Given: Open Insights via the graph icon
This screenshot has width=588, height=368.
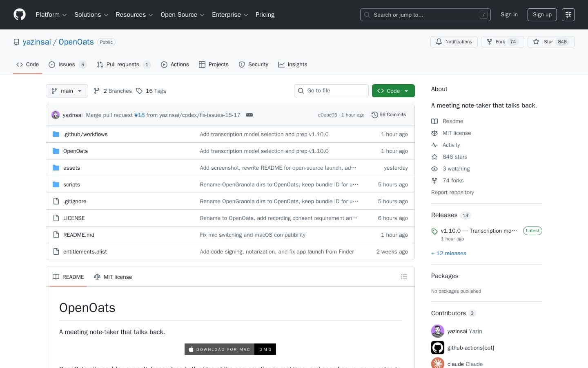Looking at the screenshot, I should (x=281, y=65).
